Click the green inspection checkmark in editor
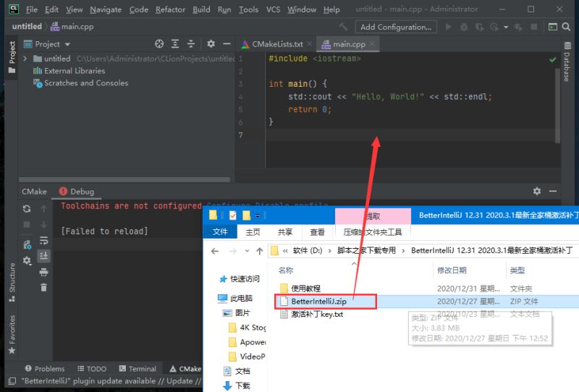The width and height of the screenshot is (579, 392). (552, 59)
